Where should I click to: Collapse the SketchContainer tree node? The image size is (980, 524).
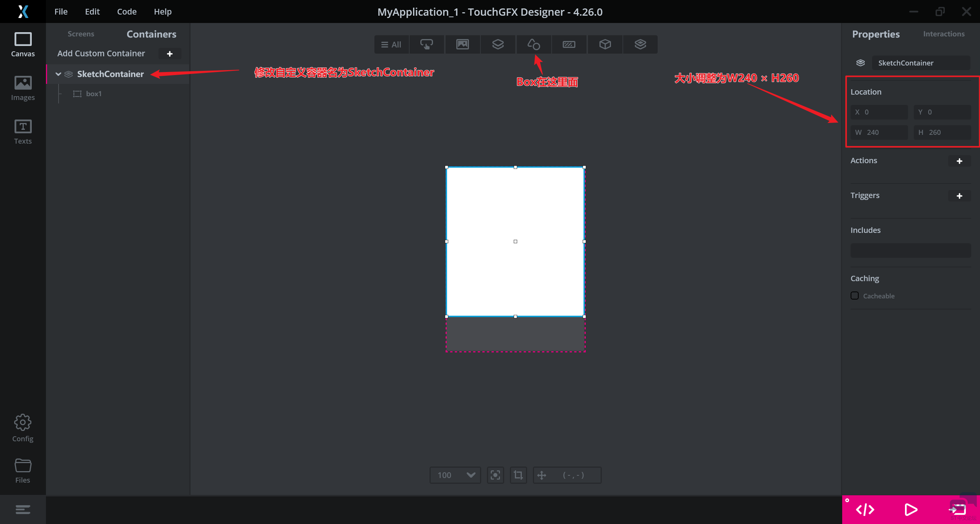coord(58,74)
